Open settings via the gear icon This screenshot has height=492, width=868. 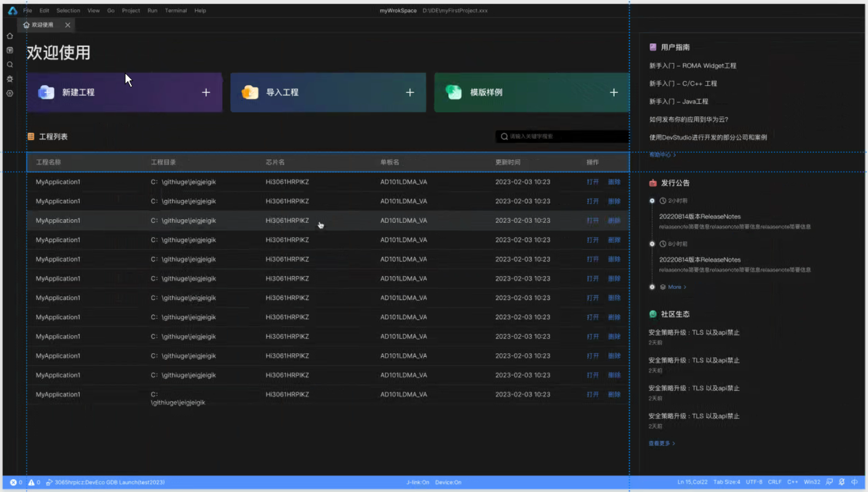coord(9,93)
